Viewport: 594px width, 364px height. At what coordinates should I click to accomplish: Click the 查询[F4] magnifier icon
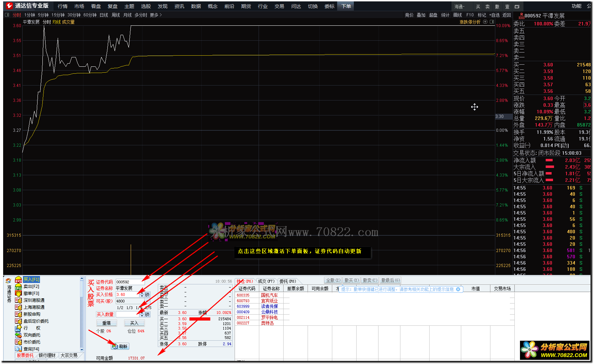pyautogui.click(x=18, y=349)
